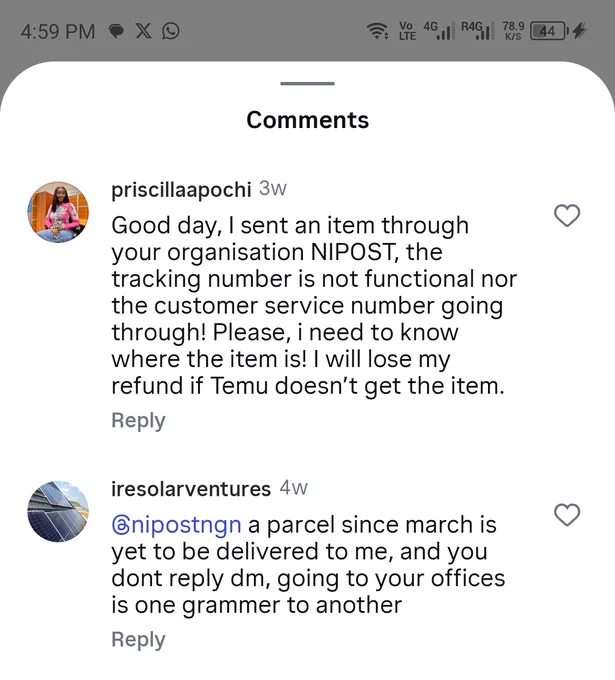This screenshot has height=680, width=615.
Task: Tap the Comments sheet title
Action: pos(308,120)
